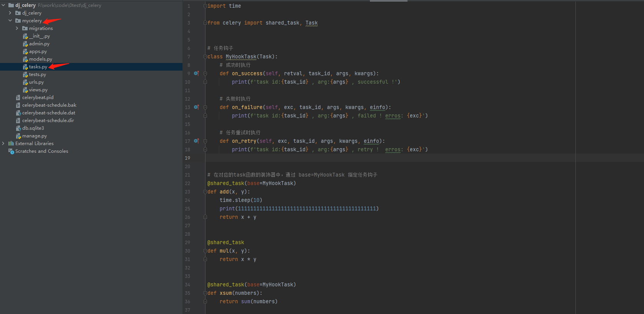Click 'return x * y' on line 31

pos(238,259)
